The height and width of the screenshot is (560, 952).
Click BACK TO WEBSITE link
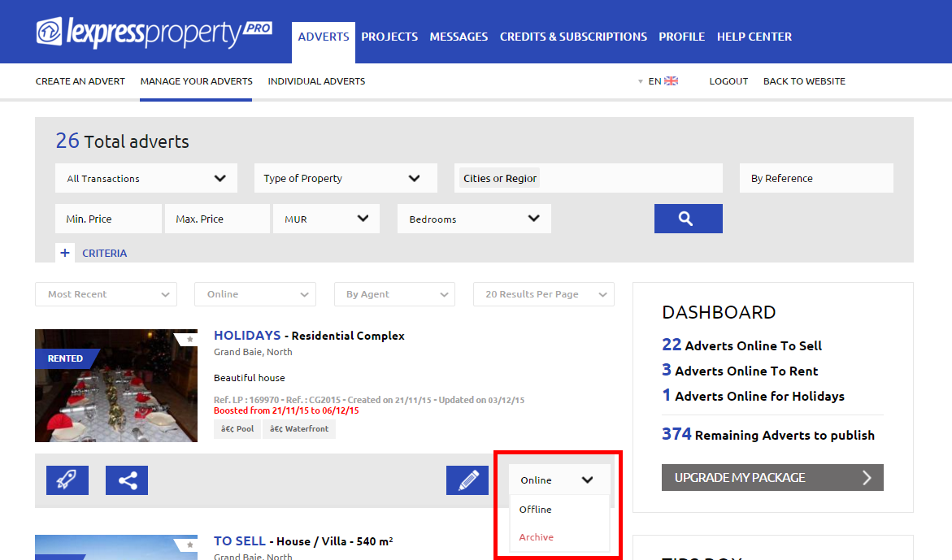[x=804, y=81]
